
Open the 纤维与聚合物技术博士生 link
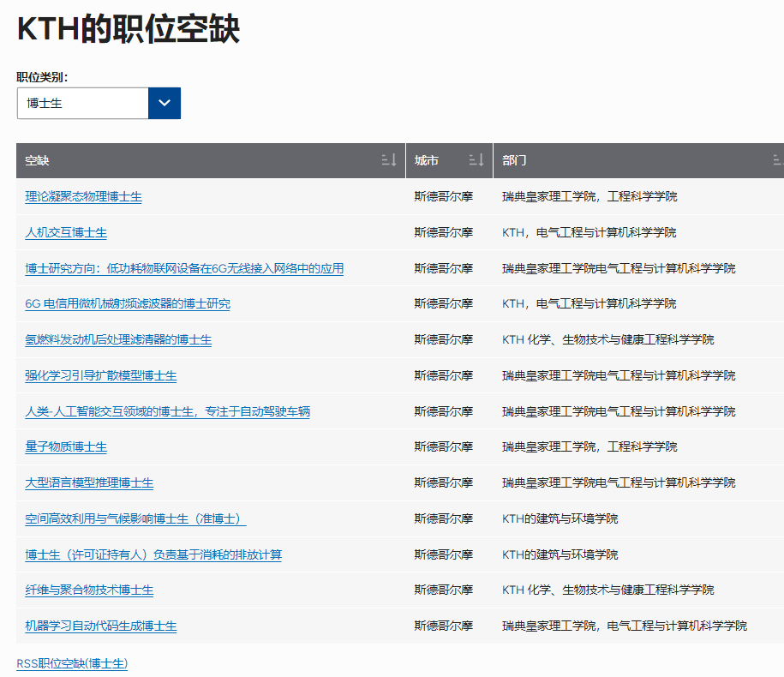tap(89, 590)
